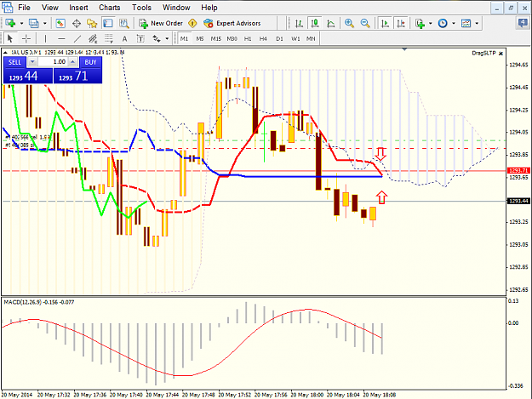The image size is (532, 399).
Task: Click the SELL button at 1293.44
Action: (28, 76)
